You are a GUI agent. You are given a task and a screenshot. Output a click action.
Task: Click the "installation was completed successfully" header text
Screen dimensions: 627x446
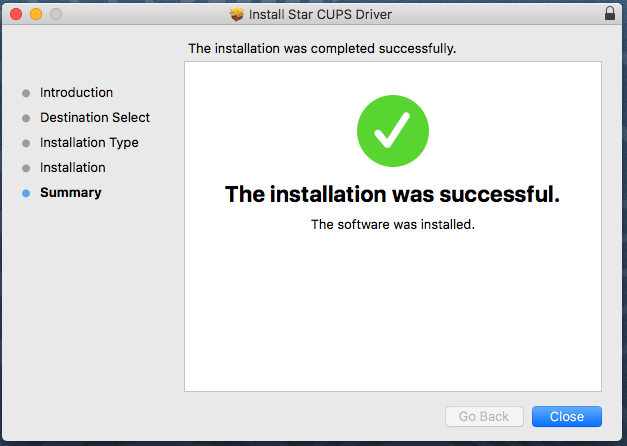(322, 48)
